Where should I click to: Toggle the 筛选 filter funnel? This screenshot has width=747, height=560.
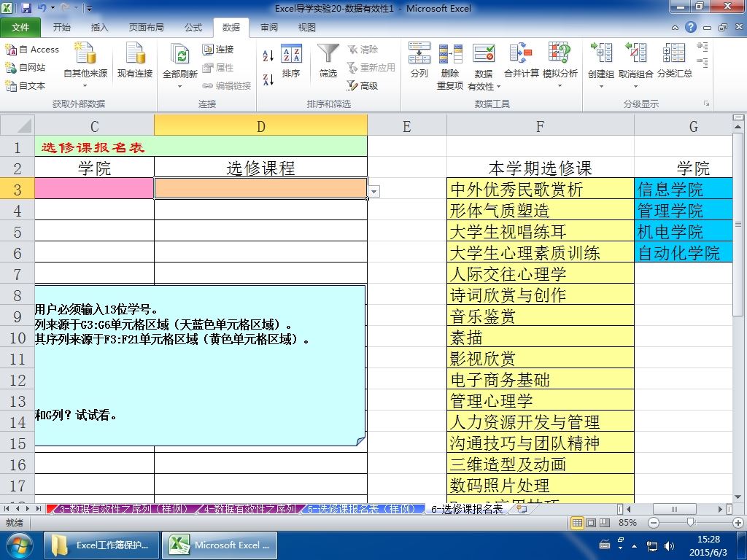tap(328, 61)
